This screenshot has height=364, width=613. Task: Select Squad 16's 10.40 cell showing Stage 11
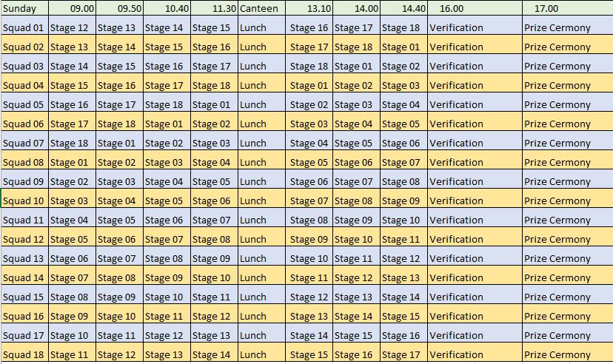(167, 316)
